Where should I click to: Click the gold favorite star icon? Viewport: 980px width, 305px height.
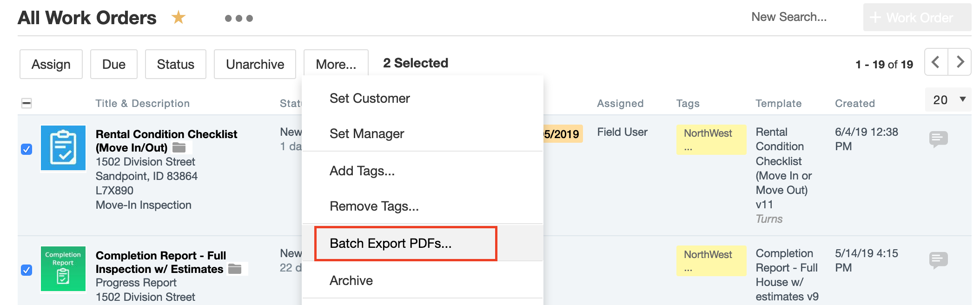click(x=179, y=18)
